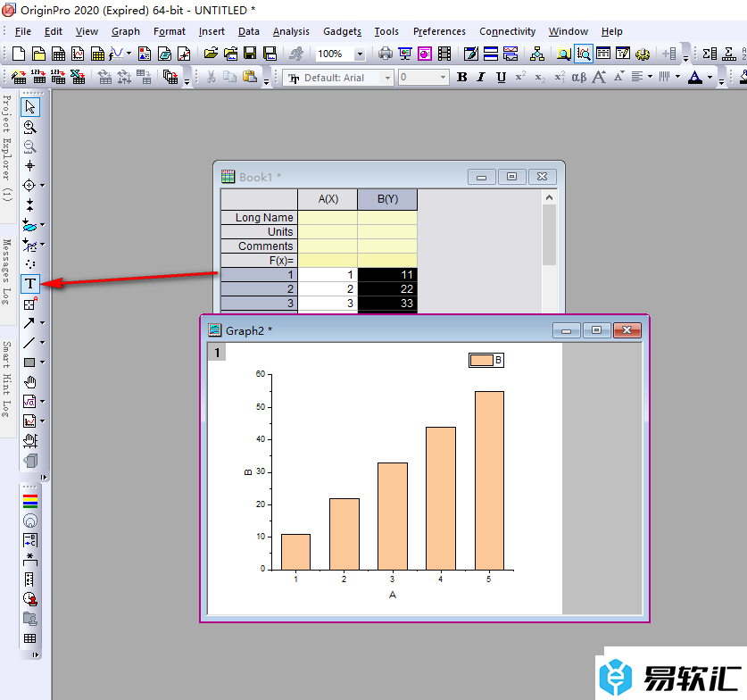Select the Rectangle tool

[x=29, y=362]
